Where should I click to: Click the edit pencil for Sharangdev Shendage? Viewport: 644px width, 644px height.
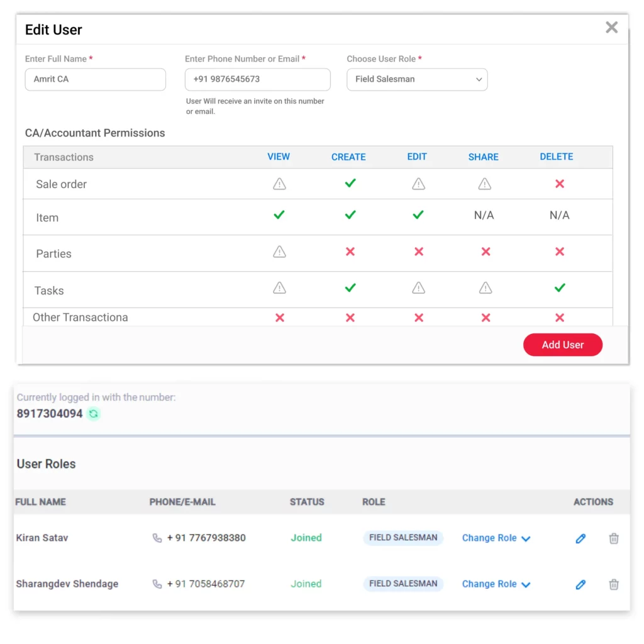(580, 584)
